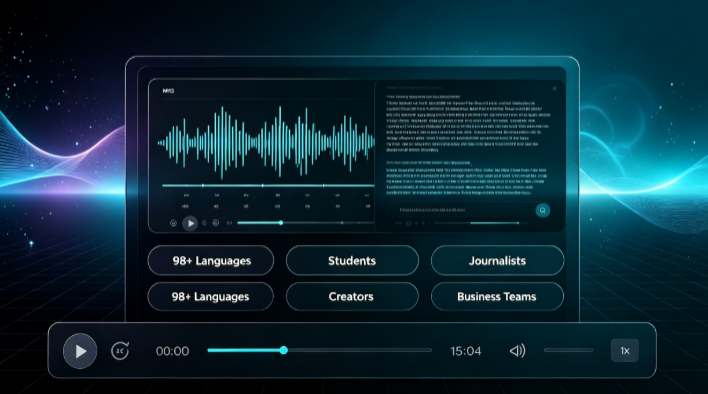Image resolution: width=708 pixels, height=394 pixels.
Task: Click the replay circular-arrow icon
Action: (120, 351)
